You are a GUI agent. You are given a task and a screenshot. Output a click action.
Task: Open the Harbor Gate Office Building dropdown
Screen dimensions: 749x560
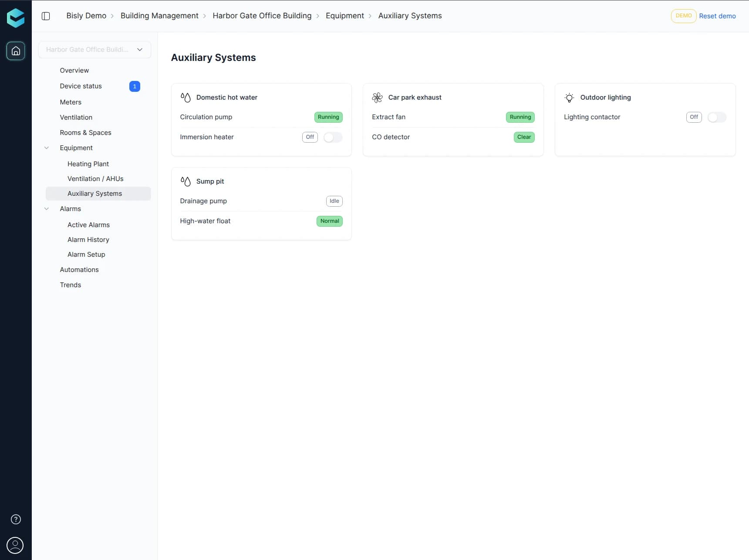pos(94,50)
